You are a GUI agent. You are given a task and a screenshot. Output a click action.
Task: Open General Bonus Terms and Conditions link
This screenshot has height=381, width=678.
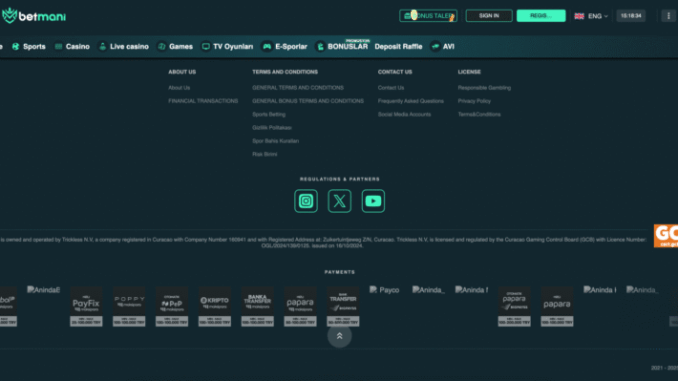(308, 101)
